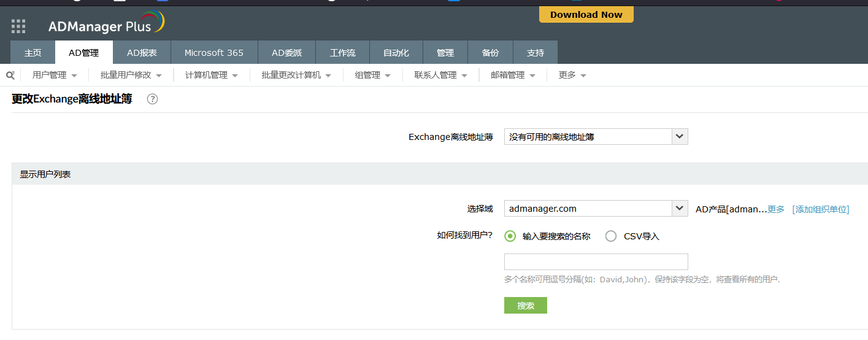Expand the 用户管理 menu

(55, 75)
